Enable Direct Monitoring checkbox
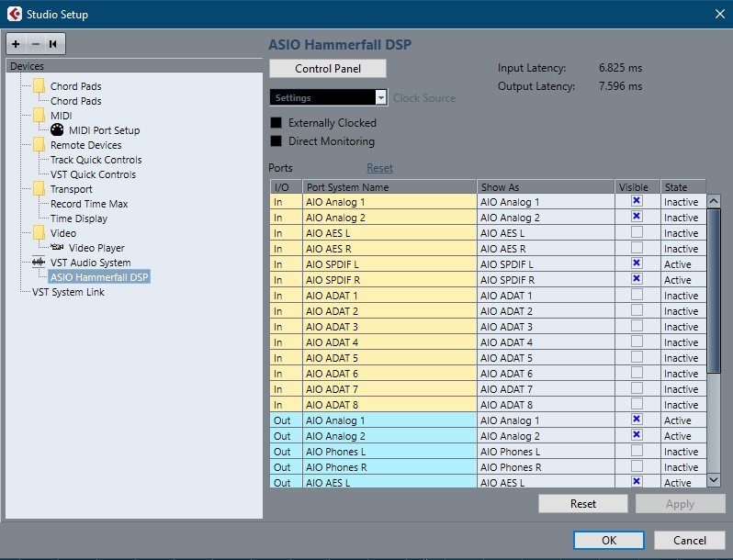Screen dimensions: 733x560 click(x=276, y=141)
